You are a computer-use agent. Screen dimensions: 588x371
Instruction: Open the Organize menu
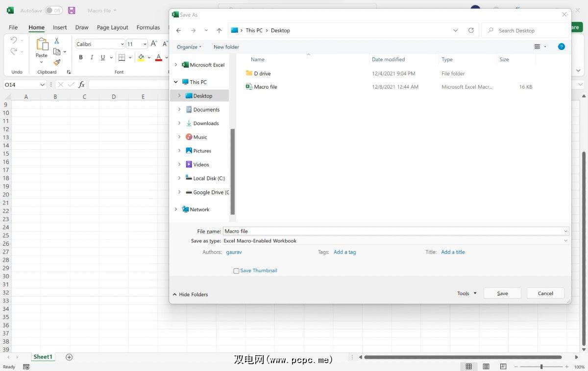(x=189, y=47)
